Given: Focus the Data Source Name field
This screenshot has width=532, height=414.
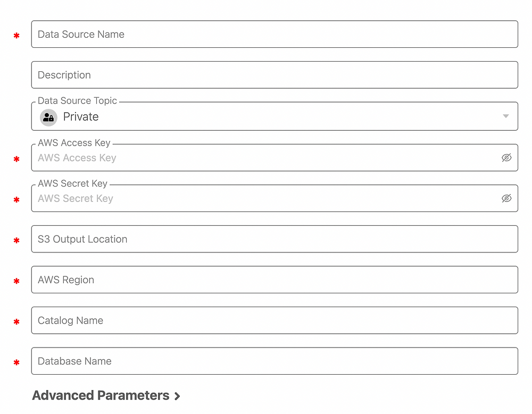Looking at the screenshot, I should pyautogui.click(x=275, y=34).
